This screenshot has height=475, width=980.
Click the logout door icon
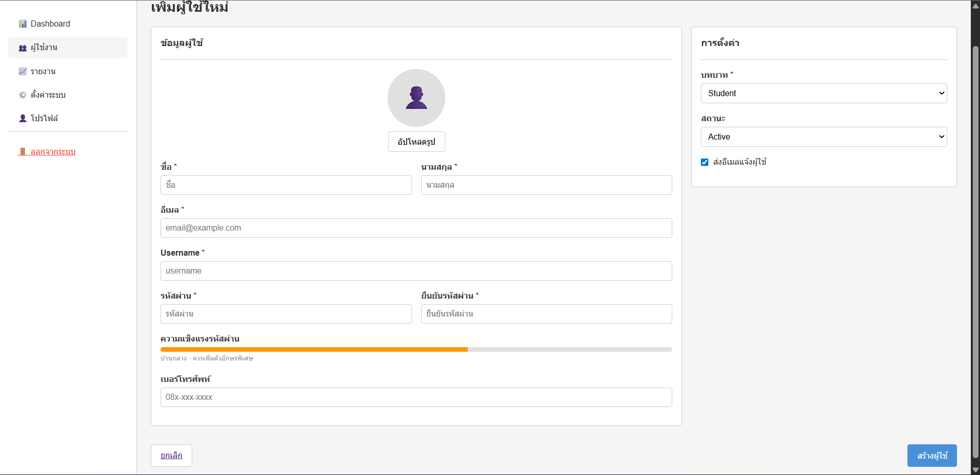(x=22, y=152)
